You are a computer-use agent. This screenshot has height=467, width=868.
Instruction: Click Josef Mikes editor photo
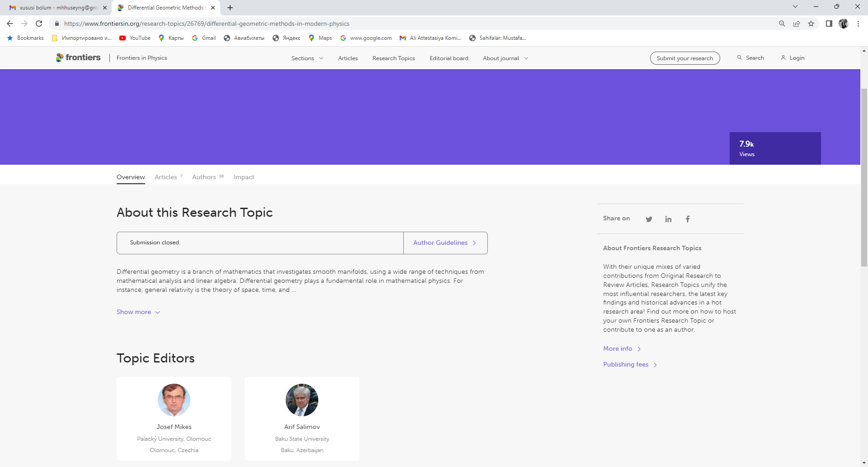click(x=174, y=400)
